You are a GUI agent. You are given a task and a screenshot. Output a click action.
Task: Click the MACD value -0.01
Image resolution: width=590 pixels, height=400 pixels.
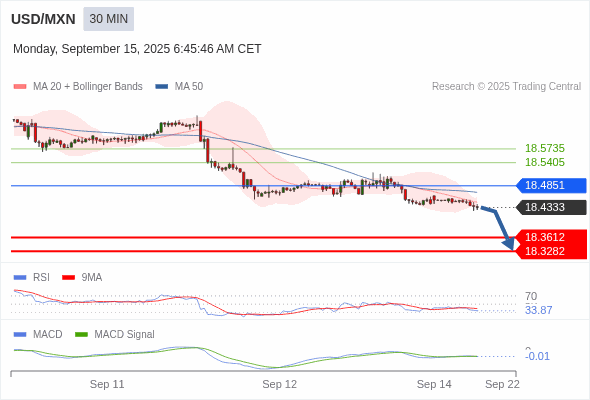(x=537, y=356)
